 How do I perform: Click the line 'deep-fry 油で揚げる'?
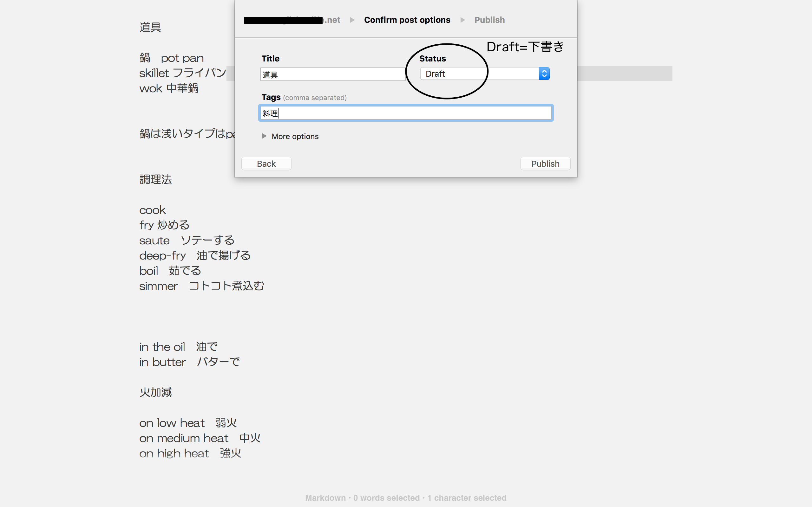pyautogui.click(x=195, y=255)
